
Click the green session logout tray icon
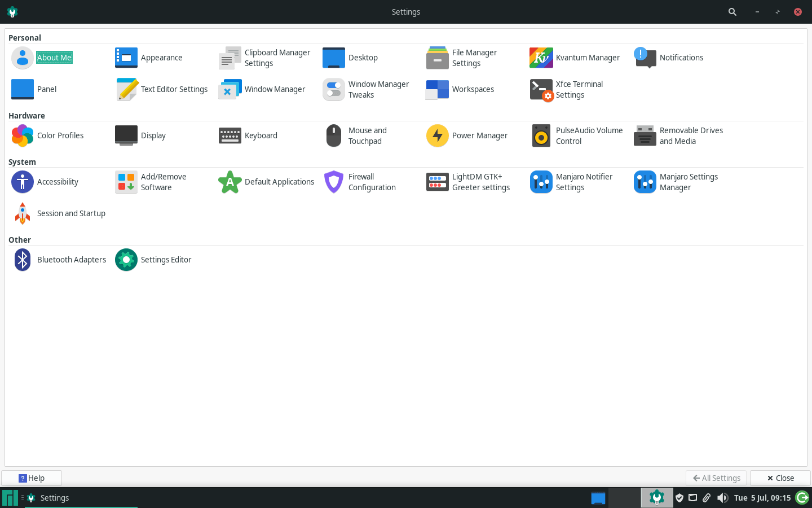[802, 497]
